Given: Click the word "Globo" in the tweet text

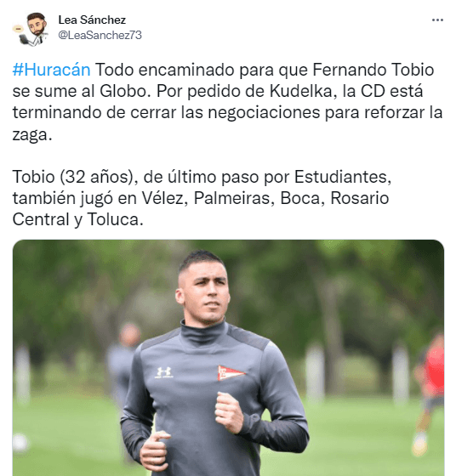Looking at the screenshot, I should (x=125, y=91).
